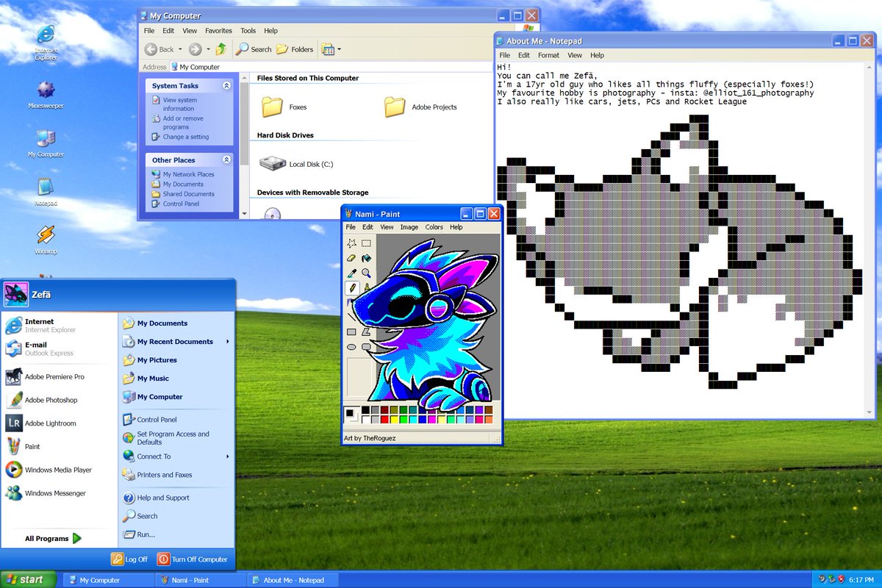The height and width of the screenshot is (588, 882).
Task: Select the Pencil tool in Paint
Action: [x=352, y=287]
